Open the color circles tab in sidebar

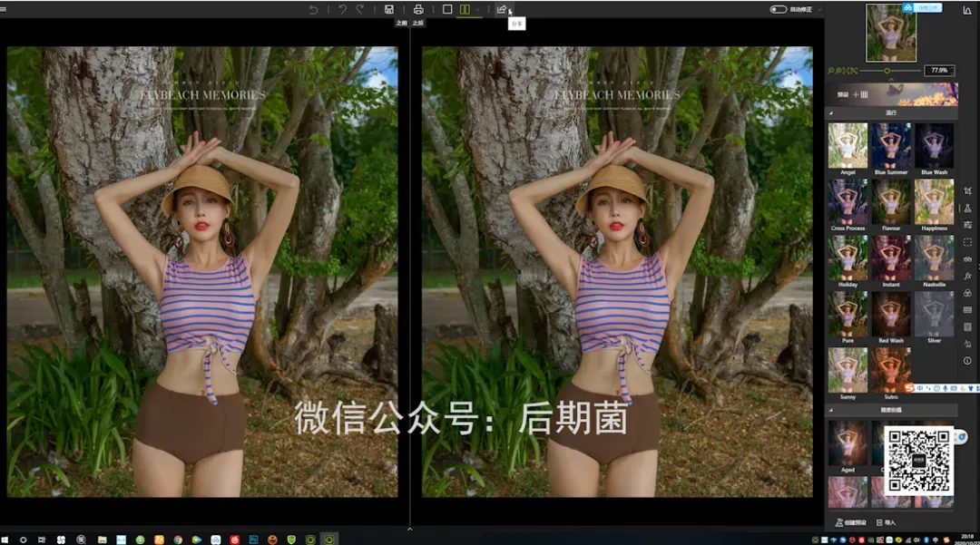pos(967,293)
